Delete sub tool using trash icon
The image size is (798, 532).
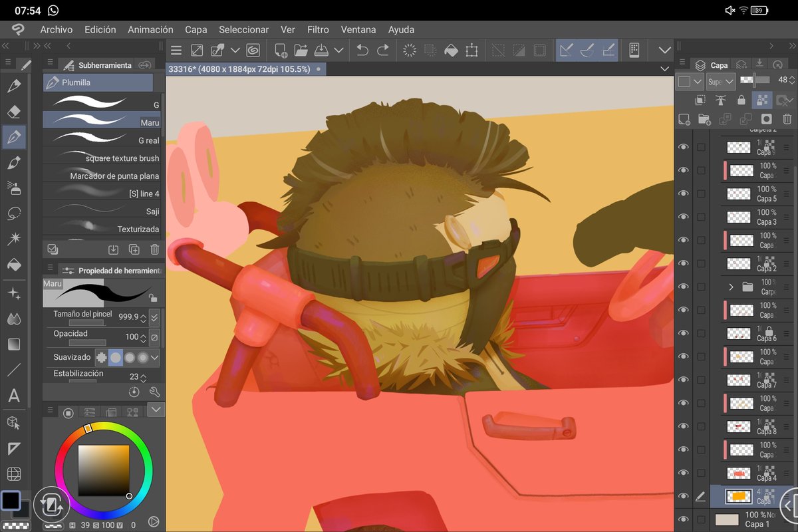(x=154, y=249)
